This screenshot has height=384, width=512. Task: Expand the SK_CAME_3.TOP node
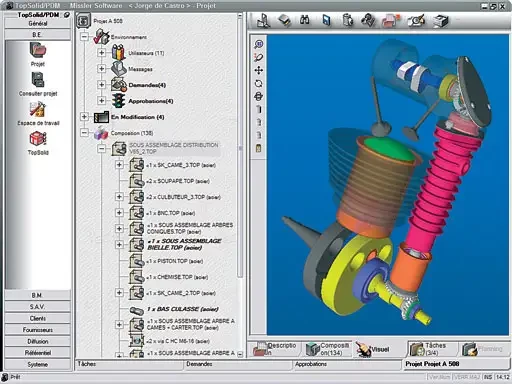[x=119, y=165]
